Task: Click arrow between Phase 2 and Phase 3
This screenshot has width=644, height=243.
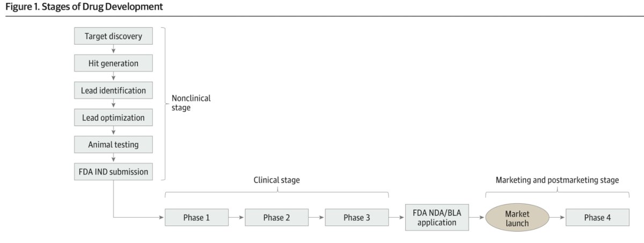Action: [x=317, y=218]
